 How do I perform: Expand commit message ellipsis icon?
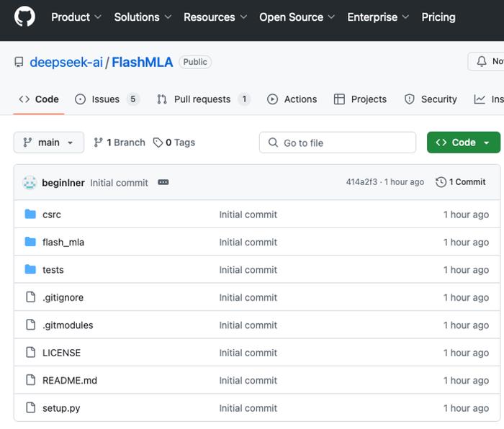163,183
